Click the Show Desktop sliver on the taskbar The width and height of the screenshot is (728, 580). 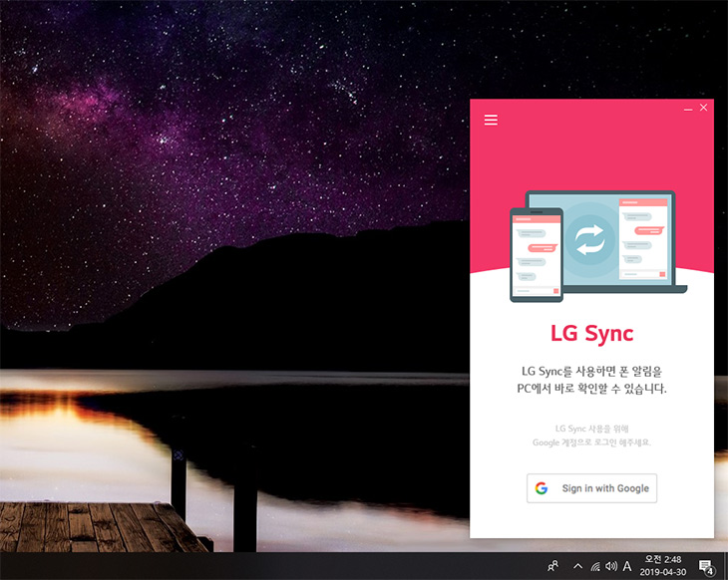725,566
